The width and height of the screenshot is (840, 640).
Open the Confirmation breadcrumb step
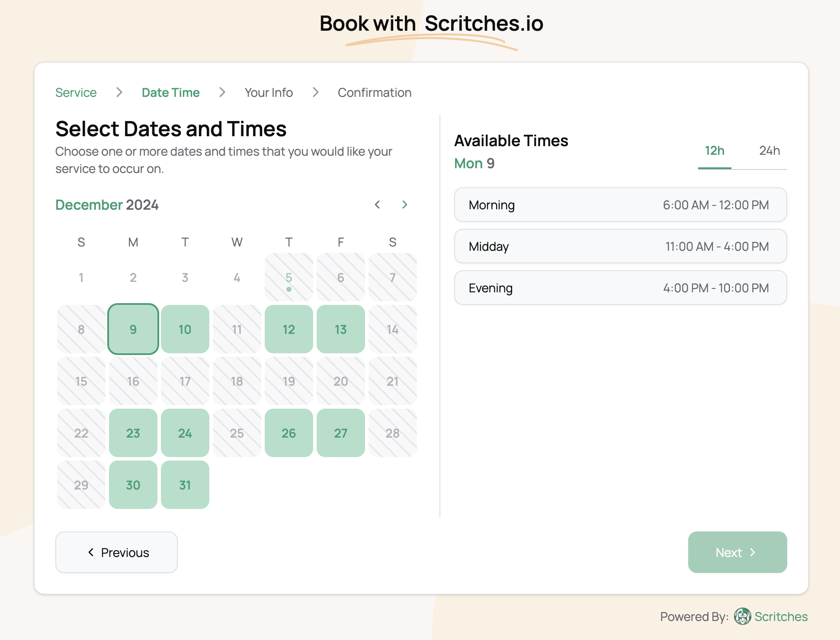click(375, 93)
